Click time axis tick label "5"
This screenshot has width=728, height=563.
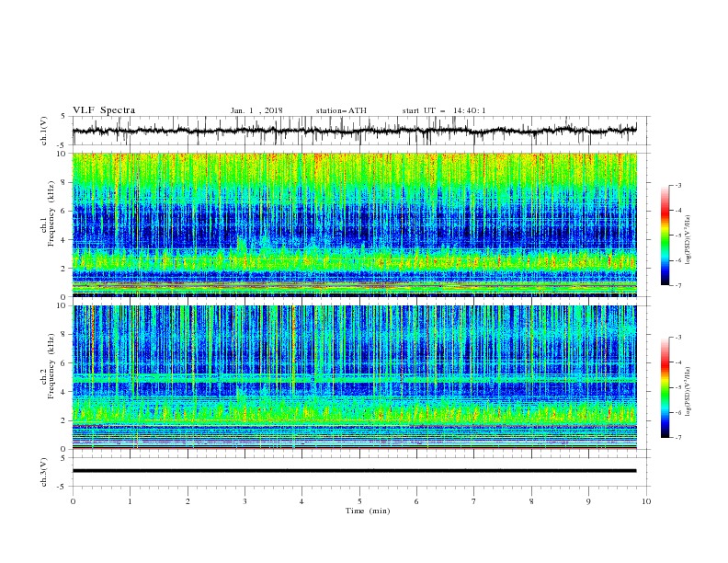point(359,501)
